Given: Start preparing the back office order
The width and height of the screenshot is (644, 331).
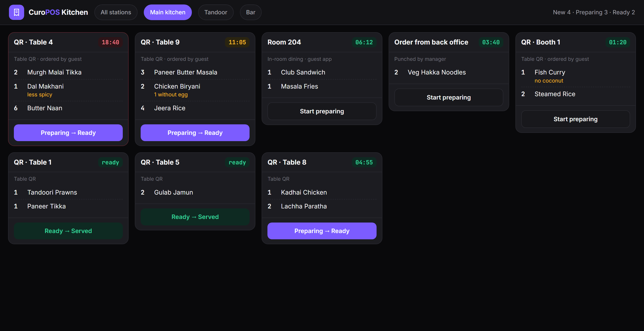Looking at the screenshot, I should coord(449,98).
